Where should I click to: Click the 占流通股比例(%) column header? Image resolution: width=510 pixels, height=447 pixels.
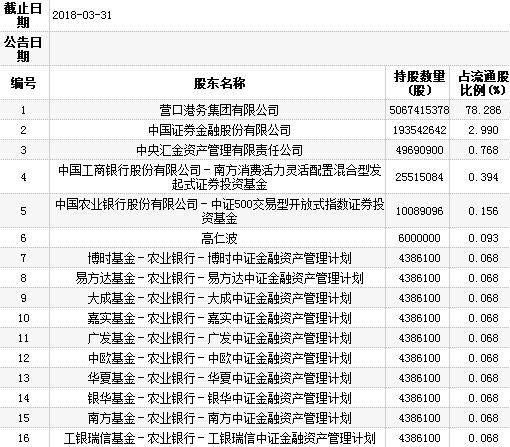pyautogui.click(x=483, y=83)
